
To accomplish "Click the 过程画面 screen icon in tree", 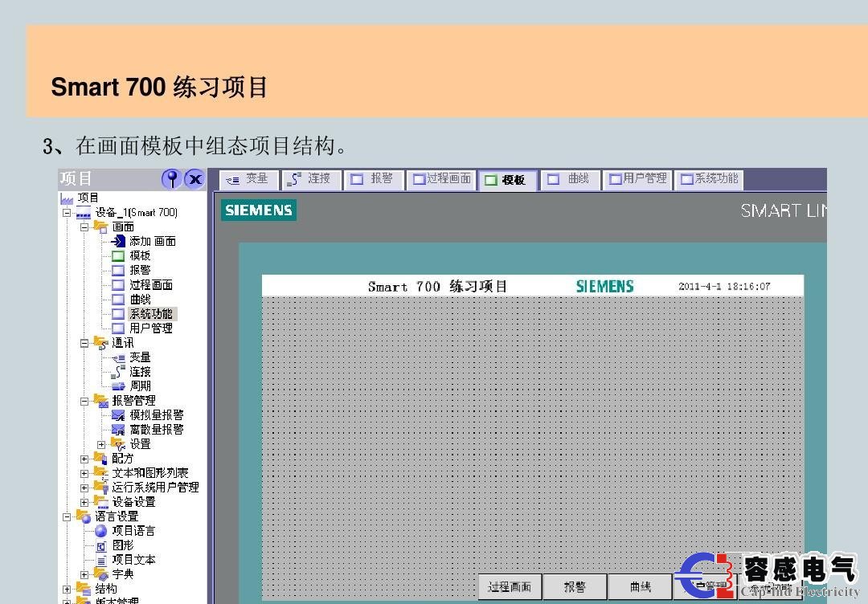I will [118, 285].
